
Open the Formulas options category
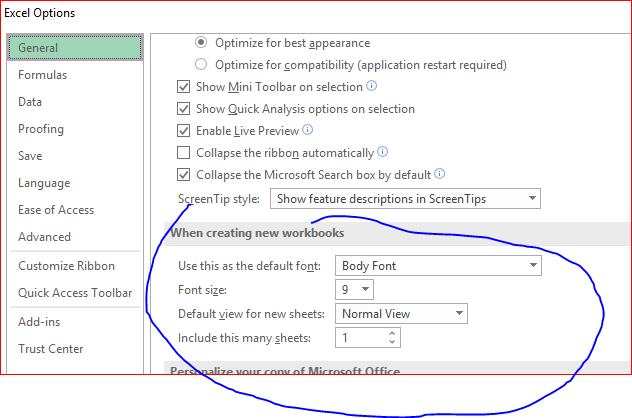(x=42, y=75)
